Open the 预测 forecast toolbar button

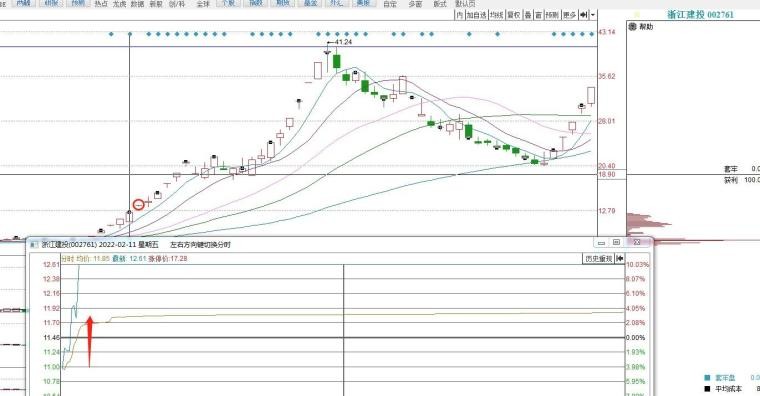pyautogui.click(x=553, y=15)
